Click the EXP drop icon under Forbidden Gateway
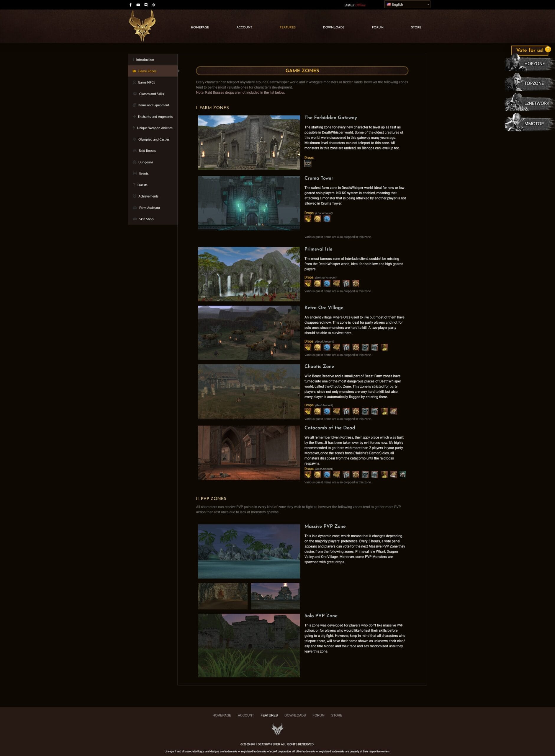555x756 pixels. (x=307, y=163)
